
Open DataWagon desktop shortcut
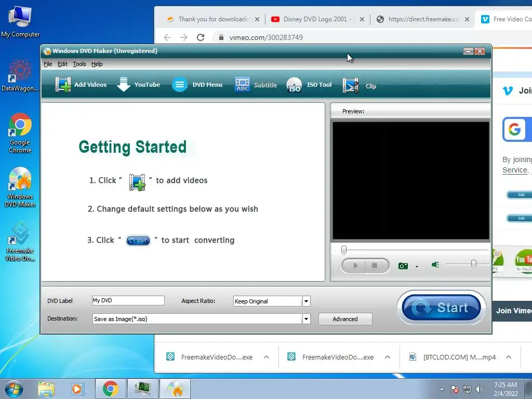coord(20,76)
